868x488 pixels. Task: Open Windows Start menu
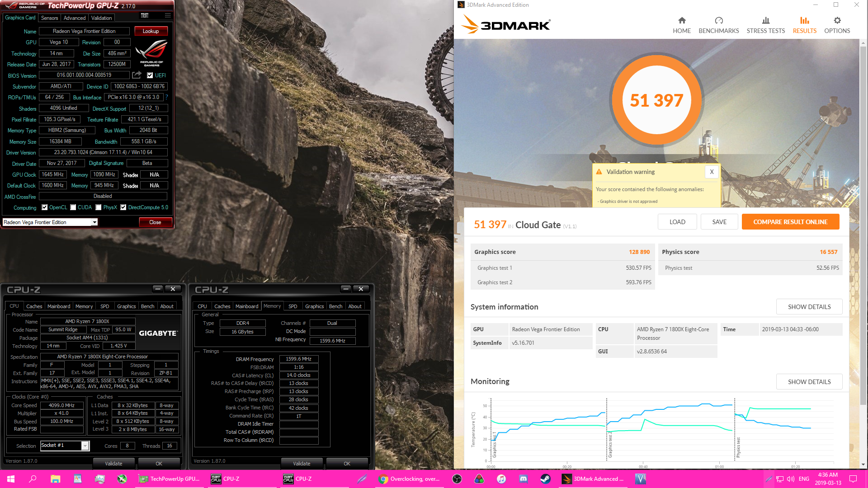coord(11,479)
